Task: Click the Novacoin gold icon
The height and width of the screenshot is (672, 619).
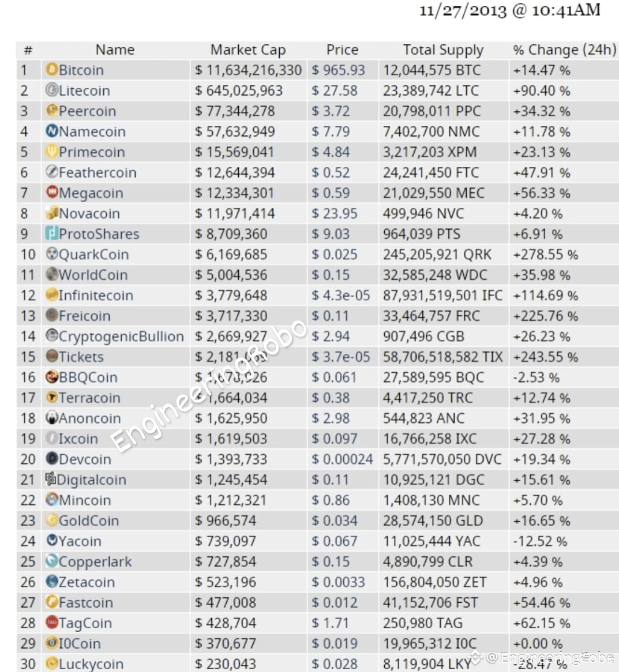Action: click(x=52, y=212)
